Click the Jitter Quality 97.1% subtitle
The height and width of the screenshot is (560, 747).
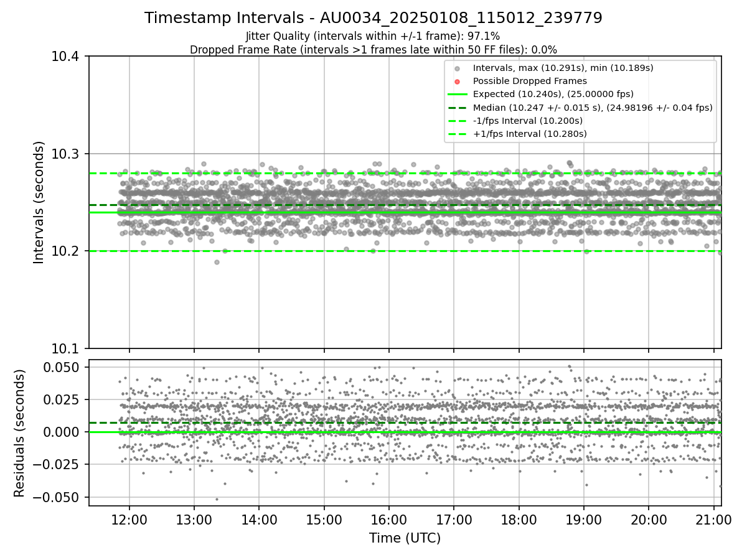point(374,36)
